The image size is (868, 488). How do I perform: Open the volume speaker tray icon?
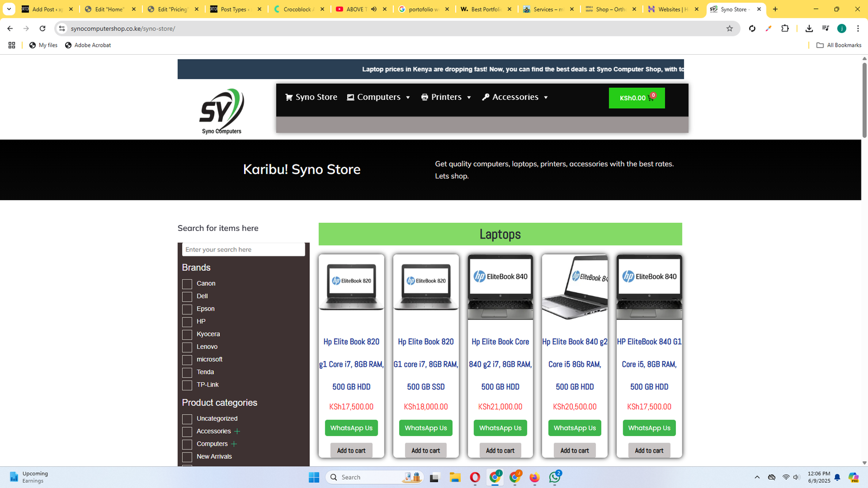click(x=796, y=477)
